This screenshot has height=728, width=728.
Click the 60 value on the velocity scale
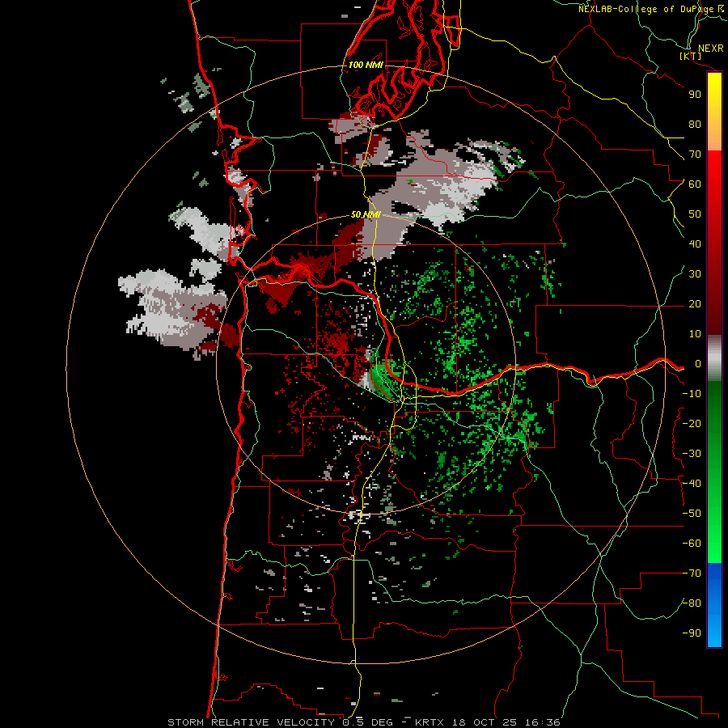click(x=695, y=184)
